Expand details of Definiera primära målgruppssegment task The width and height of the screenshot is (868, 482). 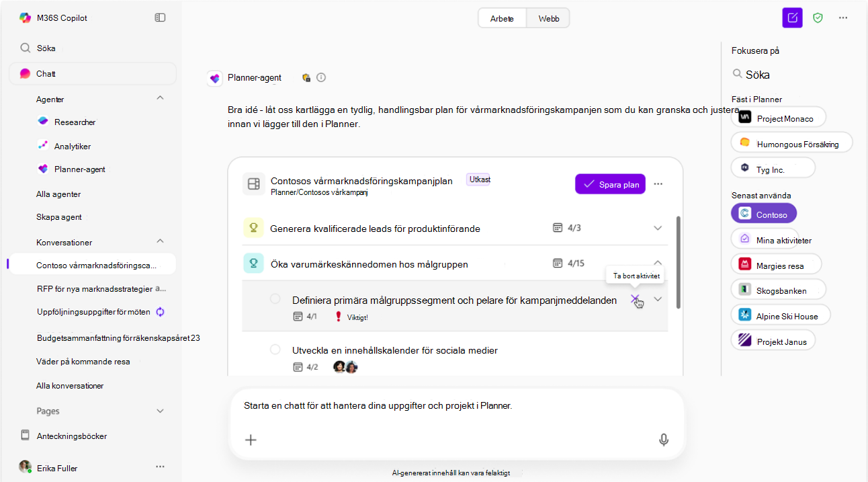click(658, 299)
